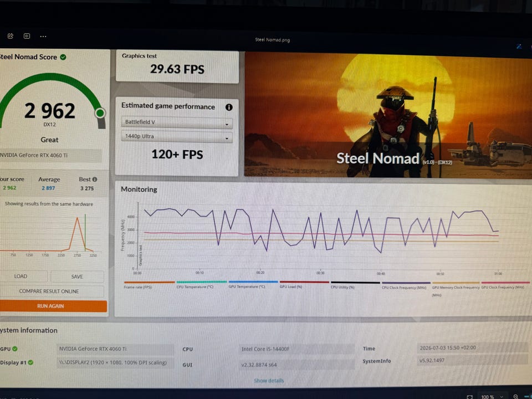Click the info icon beside Estimated game performance

click(229, 107)
